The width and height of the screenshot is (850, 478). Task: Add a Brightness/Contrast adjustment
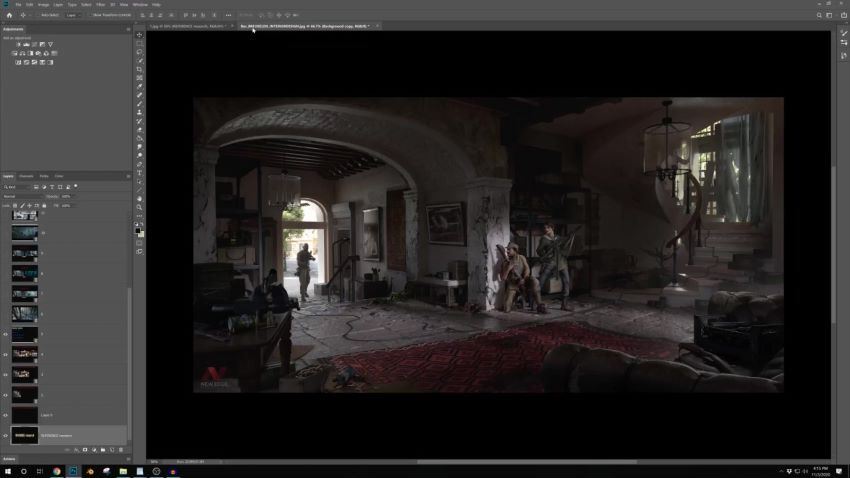(18, 44)
